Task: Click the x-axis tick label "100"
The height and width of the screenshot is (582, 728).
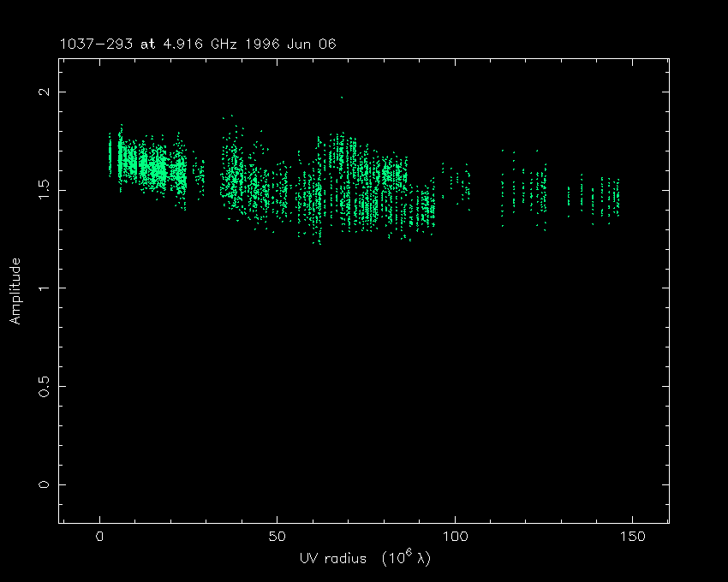Action: 454,537
